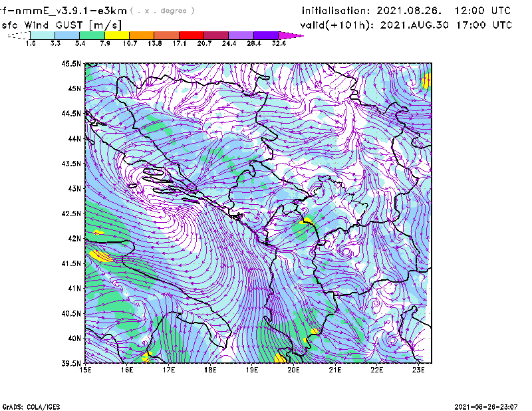Click the 20E longitude label

pos(293,370)
